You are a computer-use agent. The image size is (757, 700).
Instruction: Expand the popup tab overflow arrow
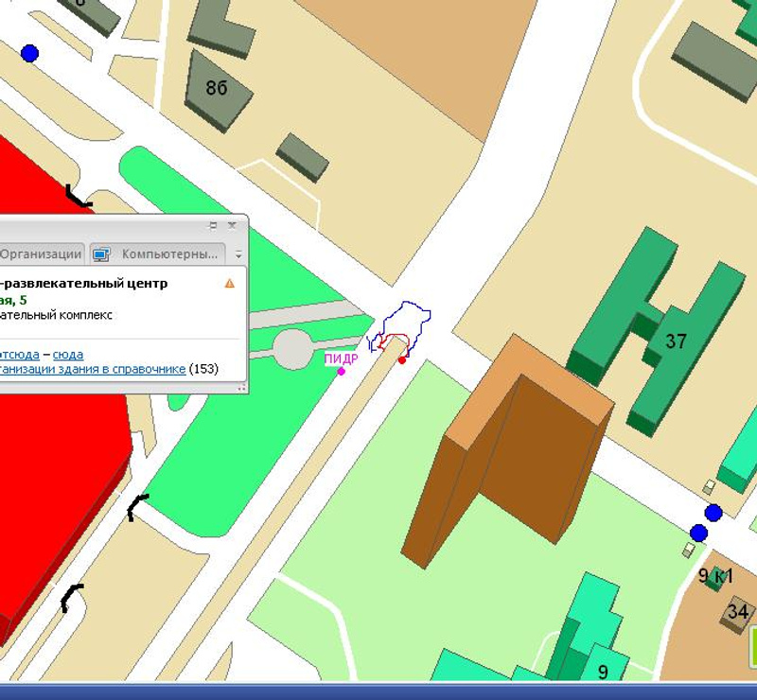[238, 254]
